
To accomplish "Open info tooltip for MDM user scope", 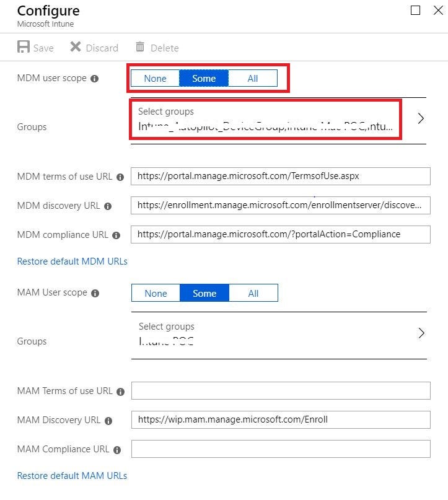I will pyautogui.click(x=94, y=79).
